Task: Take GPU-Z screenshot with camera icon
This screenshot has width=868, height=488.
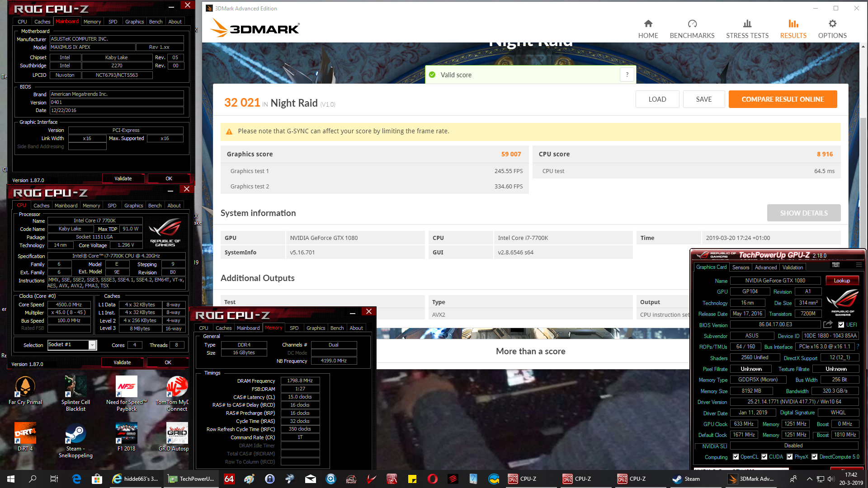Action: (x=836, y=265)
